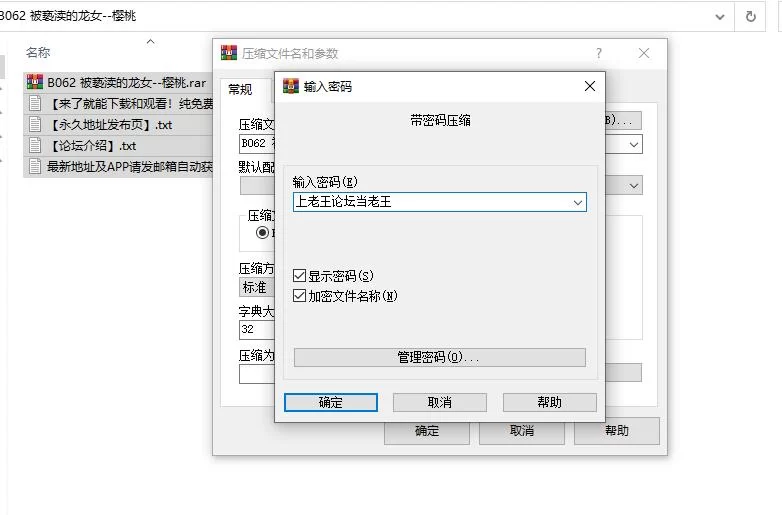Click WinRAR icon in 输入密码 title bar

(291, 86)
